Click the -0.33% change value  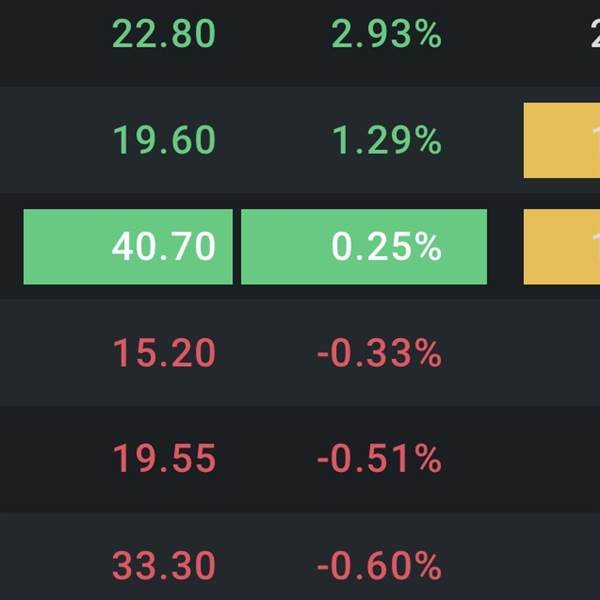[379, 353]
